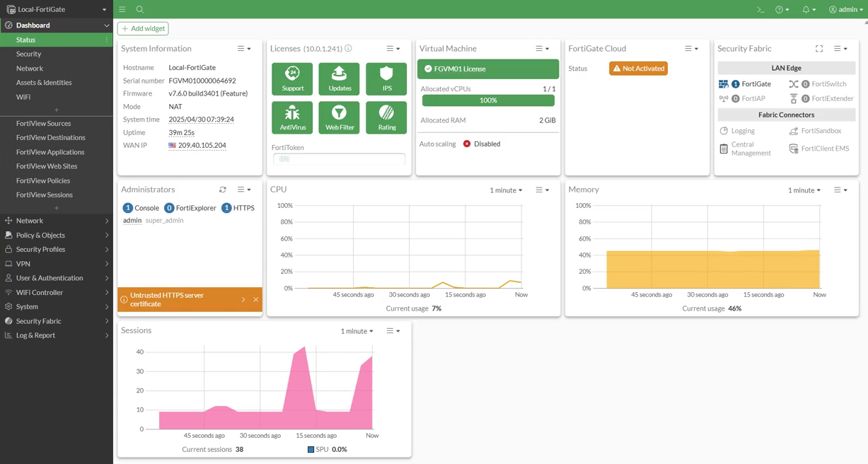Viewport: 868px width, 464px height.
Task: Click the allocated vCPUs 100% progress bar
Action: click(x=488, y=100)
